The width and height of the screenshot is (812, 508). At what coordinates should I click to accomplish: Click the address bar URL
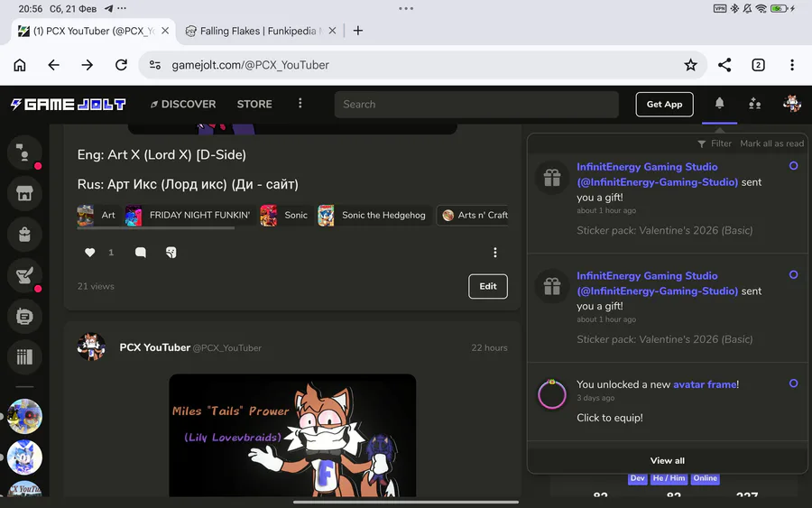(250, 65)
